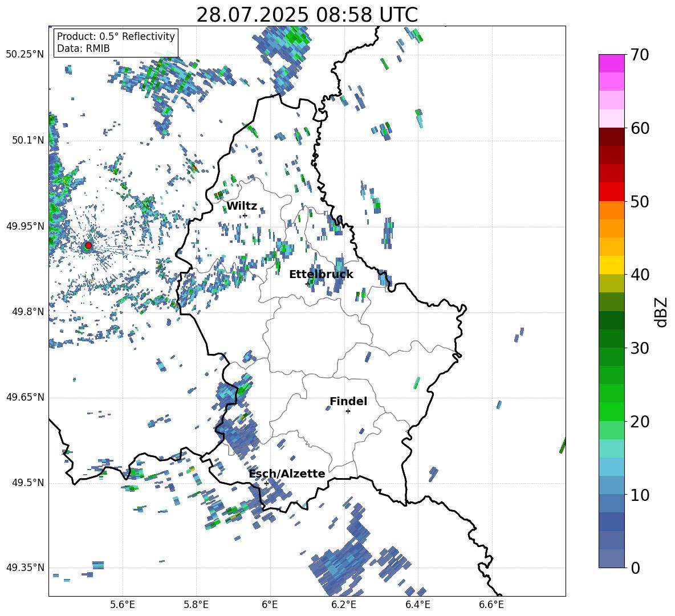Click the colorbar tick label 30
675x616 pixels.
(640, 348)
